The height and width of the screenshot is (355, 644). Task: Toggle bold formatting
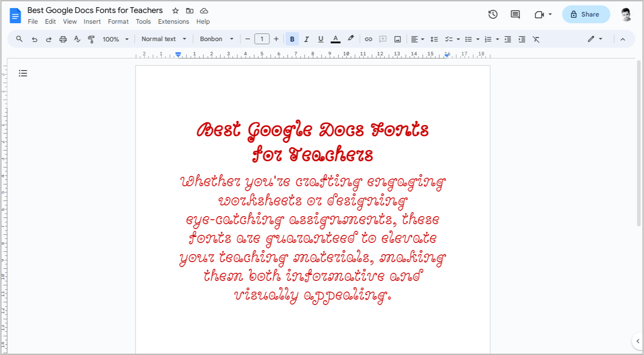tap(292, 39)
